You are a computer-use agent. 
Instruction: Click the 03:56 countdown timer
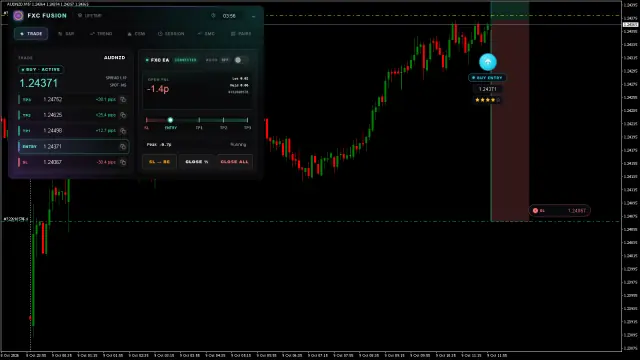229,16
